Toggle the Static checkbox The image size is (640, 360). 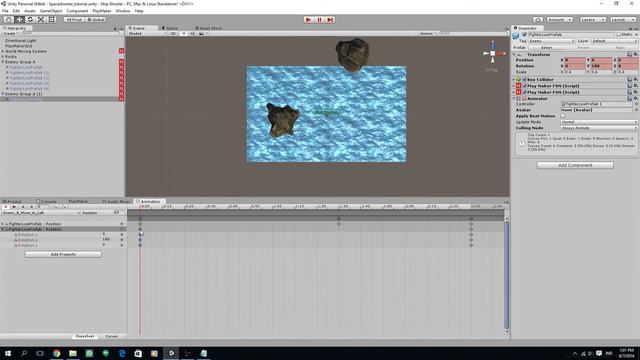(618, 35)
